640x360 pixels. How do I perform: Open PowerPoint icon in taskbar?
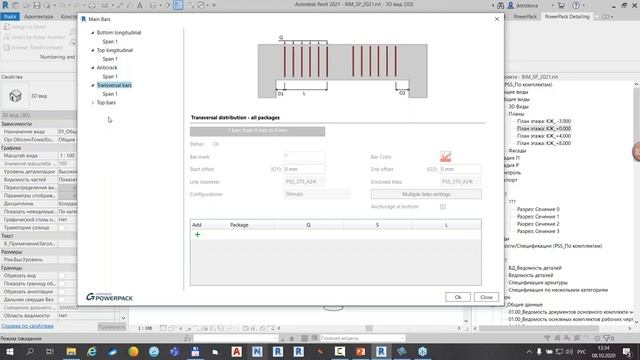click(360, 351)
